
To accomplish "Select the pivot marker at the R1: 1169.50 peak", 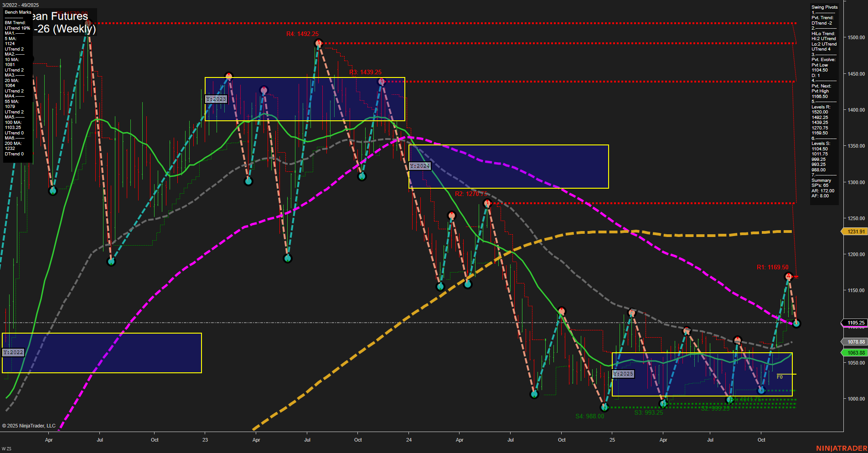I will [x=789, y=276].
